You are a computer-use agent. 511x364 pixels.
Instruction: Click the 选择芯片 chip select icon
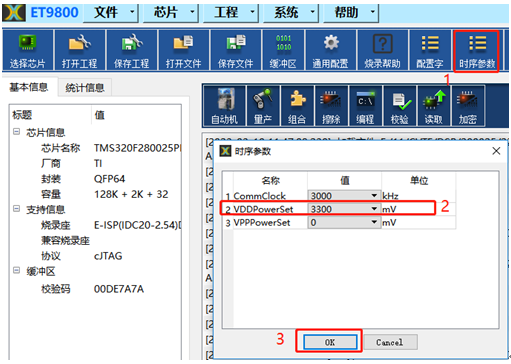[x=28, y=50]
